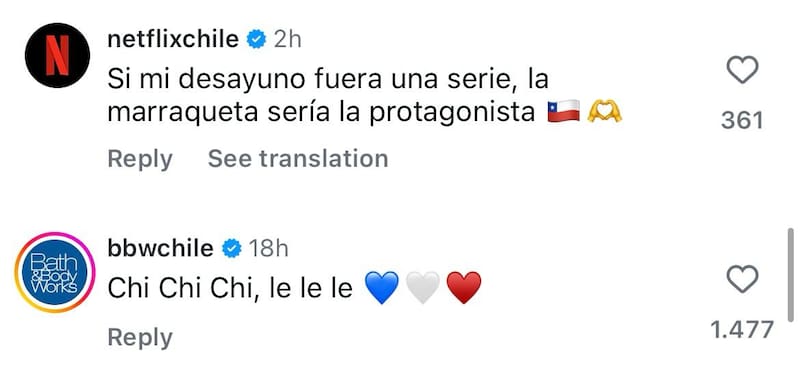Show the netflixchile comment translation

pos(298,158)
